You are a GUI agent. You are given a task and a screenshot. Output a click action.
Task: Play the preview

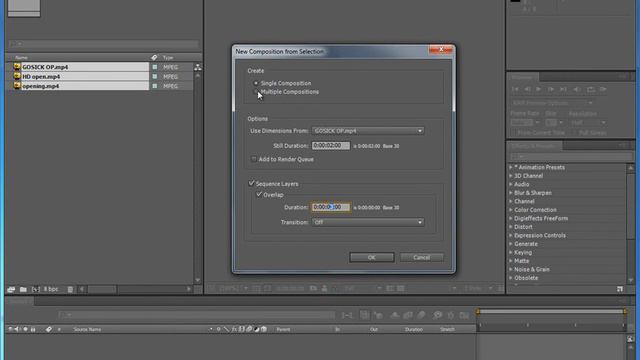click(x=539, y=89)
